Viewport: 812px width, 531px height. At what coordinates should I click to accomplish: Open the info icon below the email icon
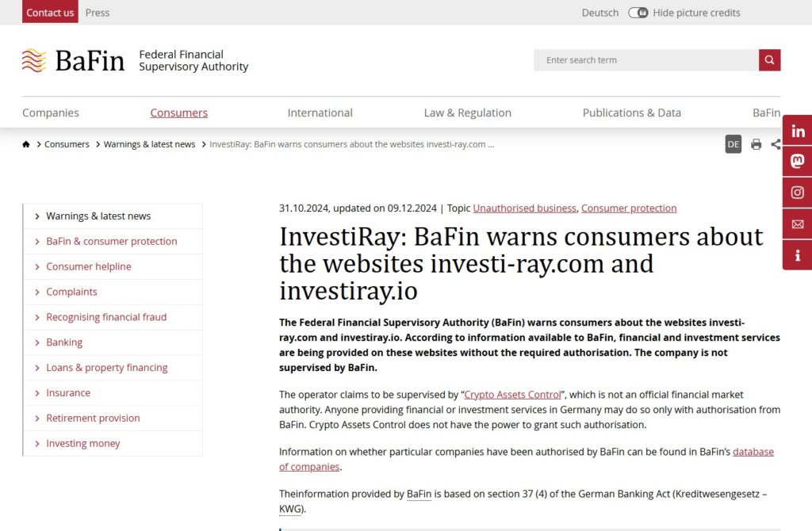tap(797, 255)
